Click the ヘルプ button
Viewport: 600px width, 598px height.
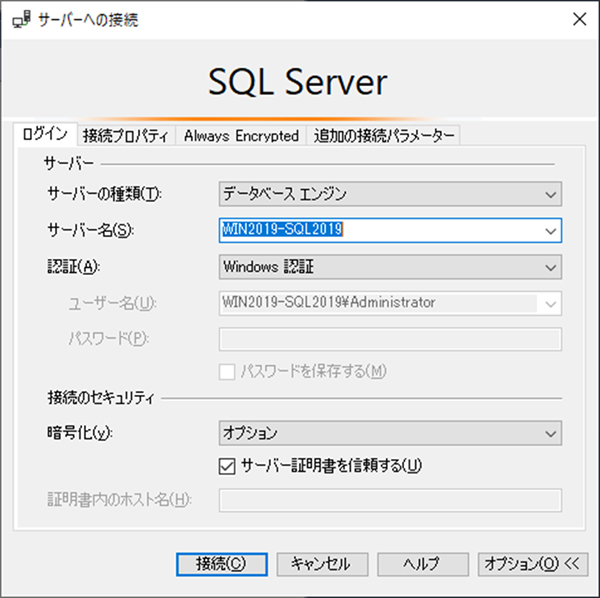tap(421, 564)
